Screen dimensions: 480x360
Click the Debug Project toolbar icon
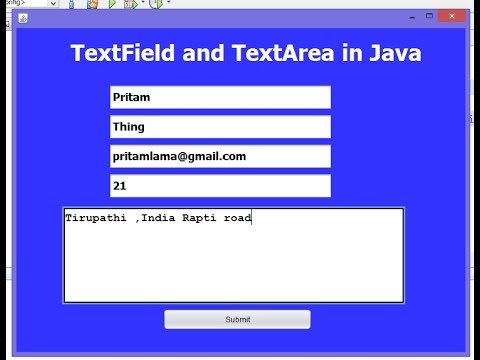coord(130,4)
